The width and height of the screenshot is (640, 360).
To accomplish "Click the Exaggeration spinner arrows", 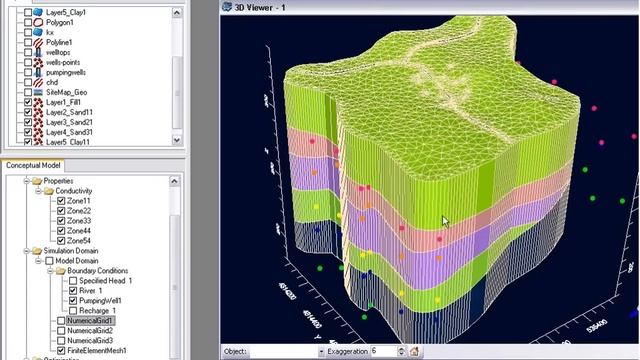I will (401, 351).
